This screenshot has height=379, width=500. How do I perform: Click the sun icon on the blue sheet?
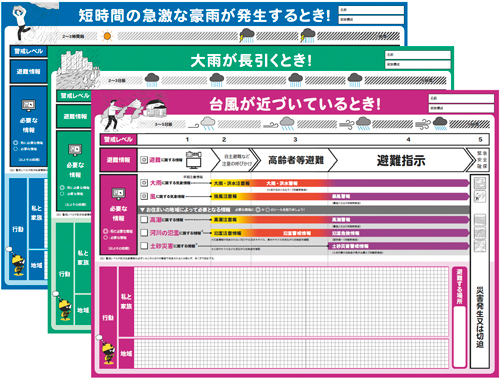pyautogui.click(x=107, y=36)
